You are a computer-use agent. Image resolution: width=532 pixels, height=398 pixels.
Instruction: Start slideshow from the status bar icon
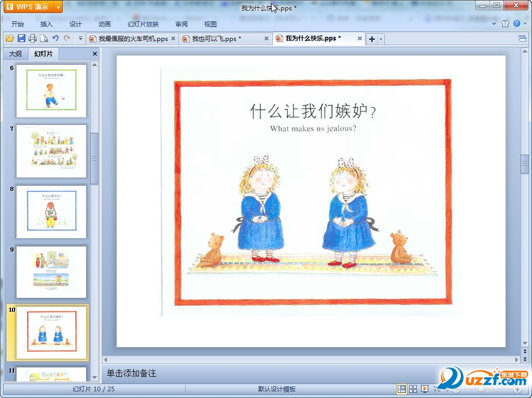pos(425,389)
